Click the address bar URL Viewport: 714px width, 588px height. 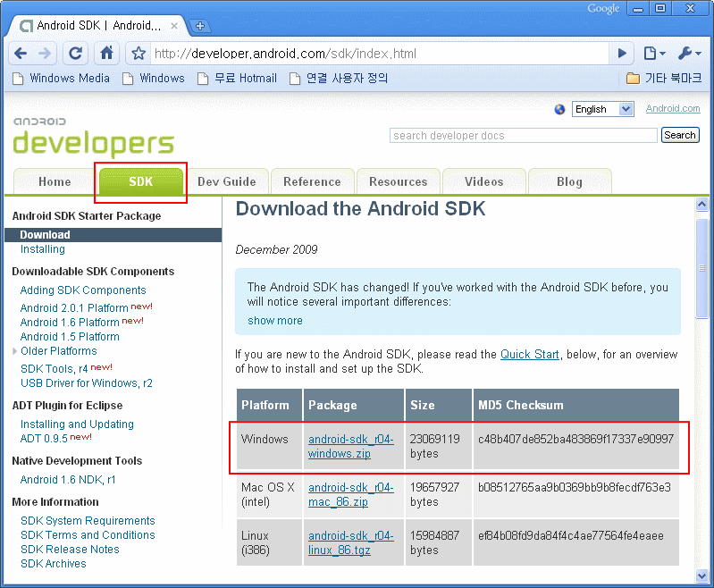tap(285, 54)
